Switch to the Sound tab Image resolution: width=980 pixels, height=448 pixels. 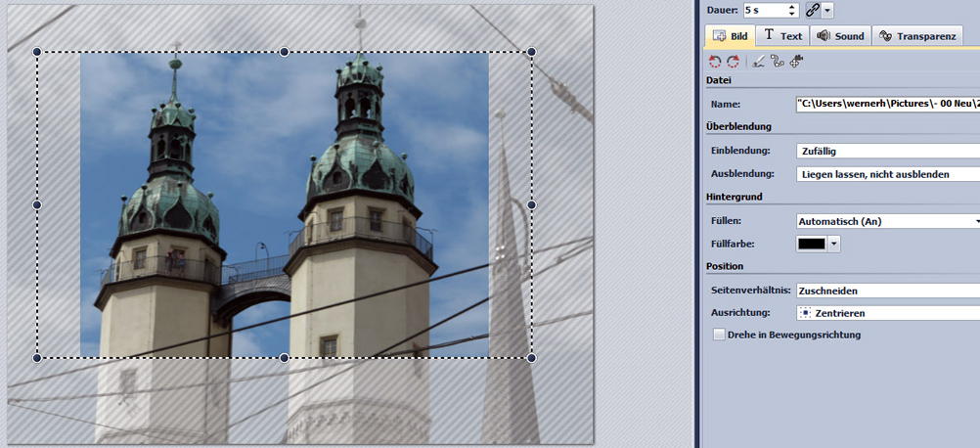[839, 35]
